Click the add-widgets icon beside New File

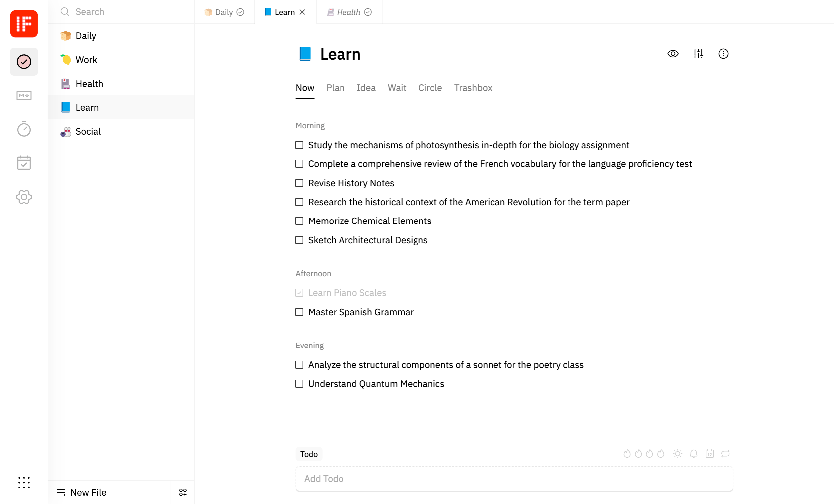pyautogui.click(x=183, y=492)
